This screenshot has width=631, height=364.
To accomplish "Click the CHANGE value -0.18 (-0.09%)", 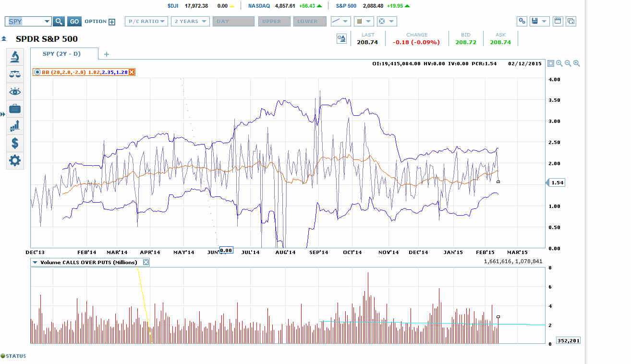I will [x=416, y=42].
